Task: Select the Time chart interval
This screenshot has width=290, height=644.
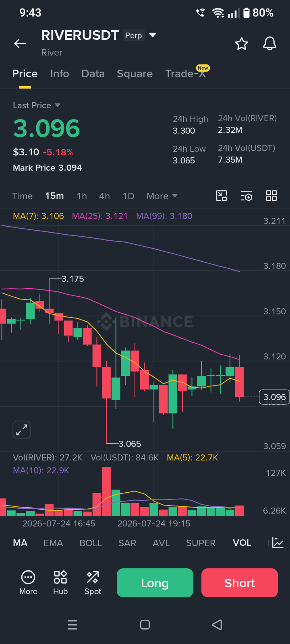Action: [22, 196]
